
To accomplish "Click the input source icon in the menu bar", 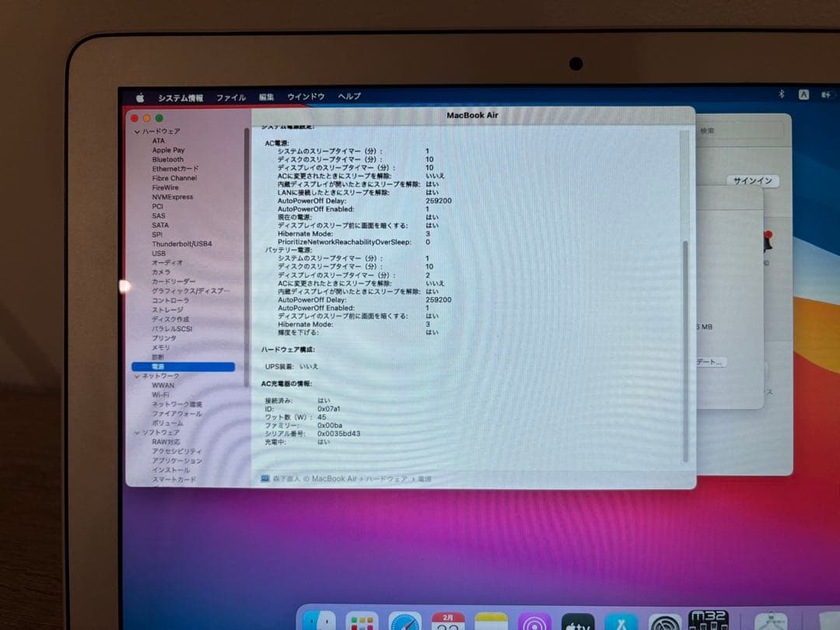I will pos(803,93).
